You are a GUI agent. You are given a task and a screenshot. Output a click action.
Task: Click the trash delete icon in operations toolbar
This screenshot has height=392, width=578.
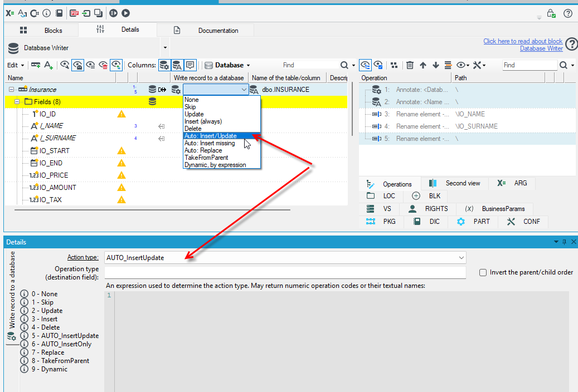410,65
